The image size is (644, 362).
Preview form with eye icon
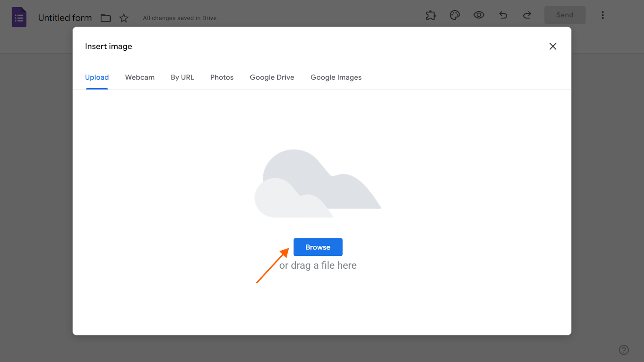click(479, 15)
